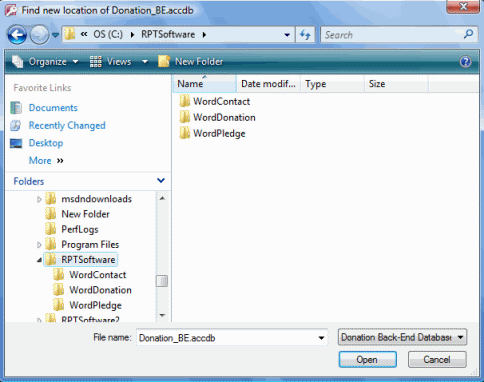Open the Organize menu
Viewport: 484px width, 382px height.
45,62
